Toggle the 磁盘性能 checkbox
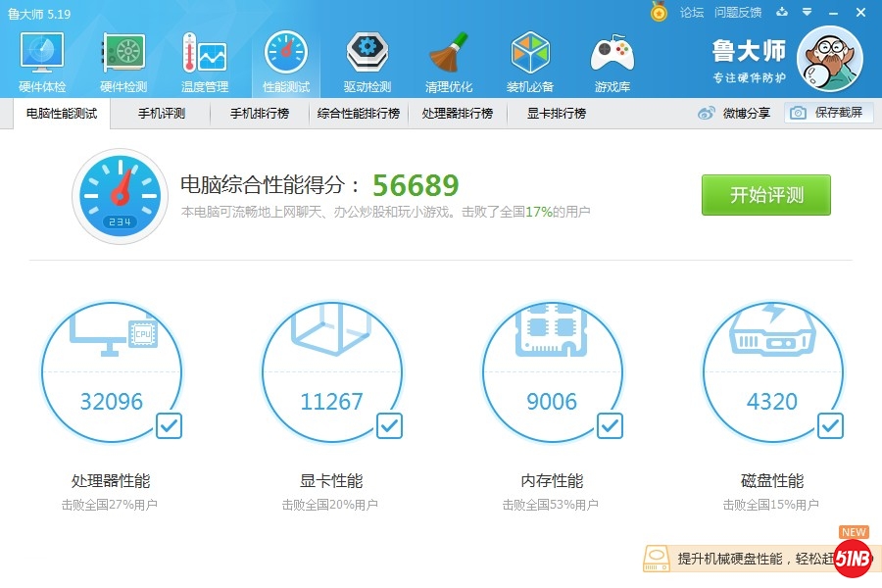 (x=830, y=425)
